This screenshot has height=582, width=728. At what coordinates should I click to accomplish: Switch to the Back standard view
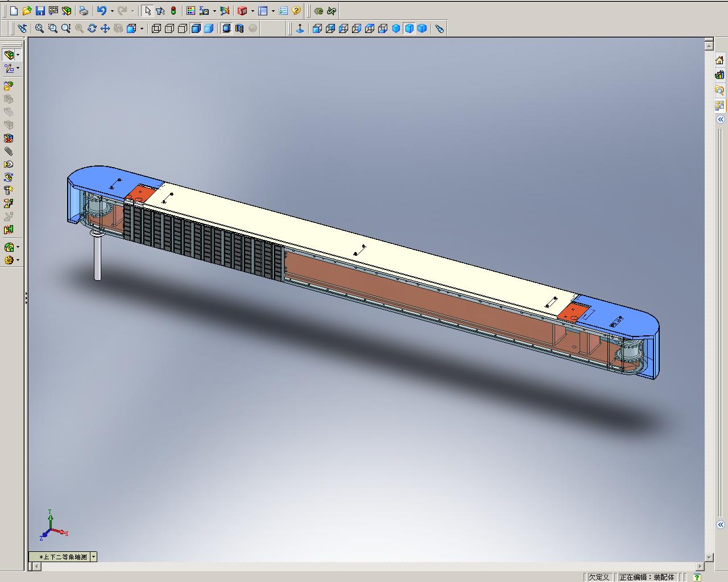tap(330, 28)
